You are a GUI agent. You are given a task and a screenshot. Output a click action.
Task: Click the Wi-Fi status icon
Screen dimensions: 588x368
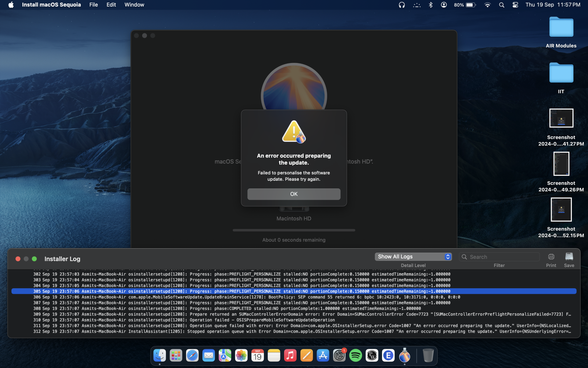click(x=487, y=5)
